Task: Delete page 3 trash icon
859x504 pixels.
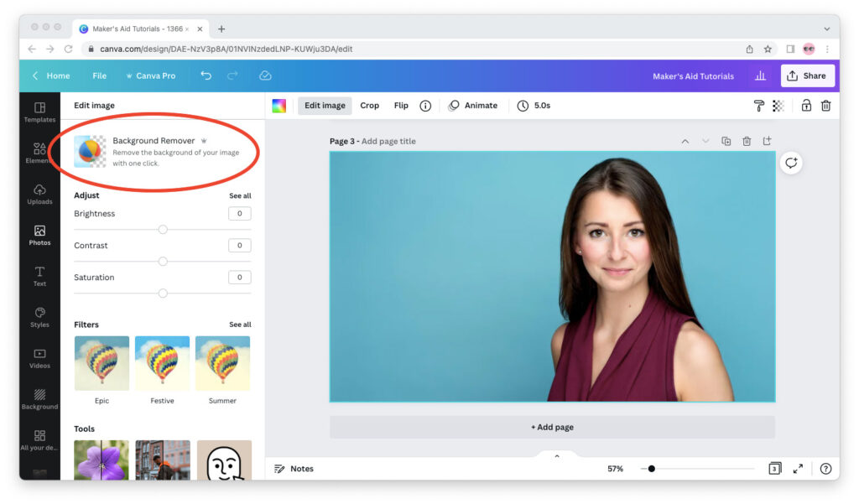Action: coord(746,142)
